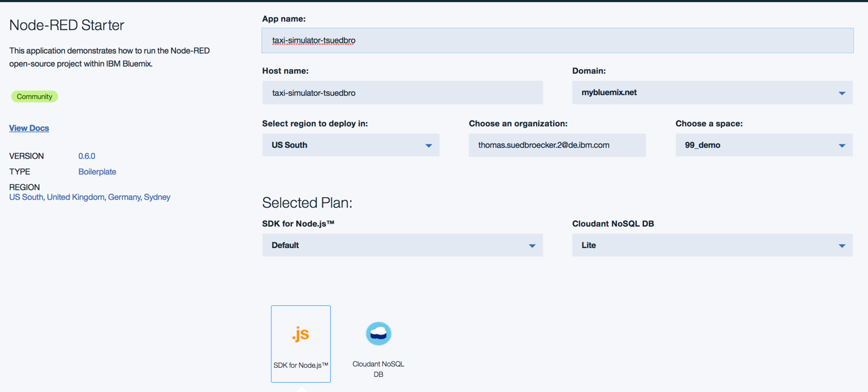Screen dimensions: 868x392
Task: Open the Domain dropdown showing mybluemix.net
Action: click(x=712, y=92)
